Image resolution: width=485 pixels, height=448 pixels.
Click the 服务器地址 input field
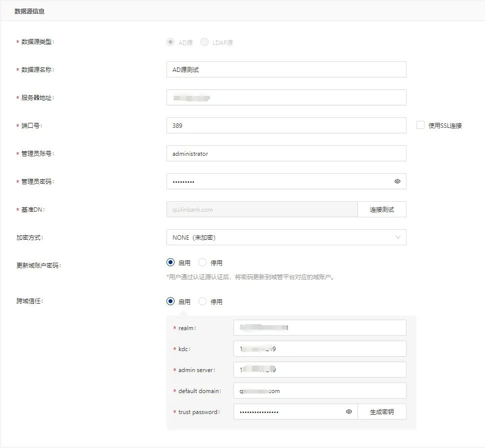click(x=286, y=97)
